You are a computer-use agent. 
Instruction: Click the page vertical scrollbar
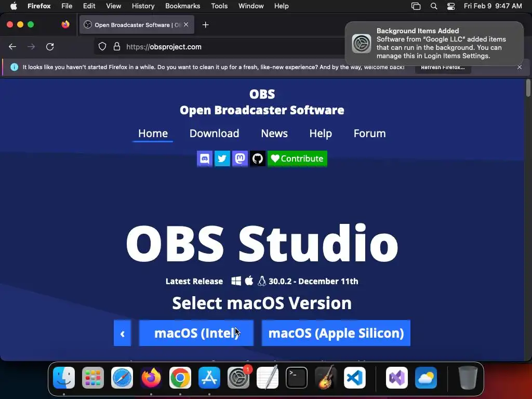pyautogui.click(x=528, y=87)
